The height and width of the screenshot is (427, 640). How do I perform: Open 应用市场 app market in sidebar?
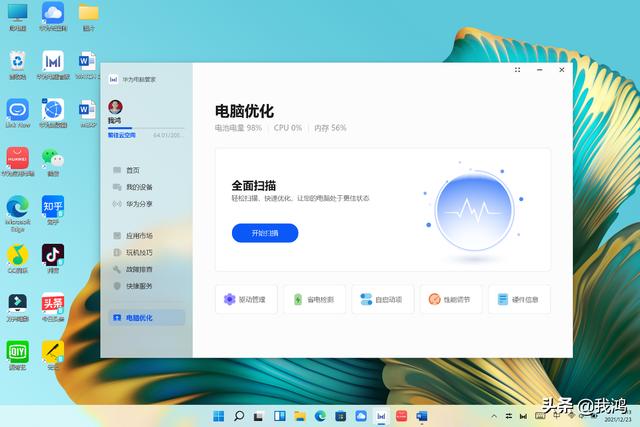(138, 236)
